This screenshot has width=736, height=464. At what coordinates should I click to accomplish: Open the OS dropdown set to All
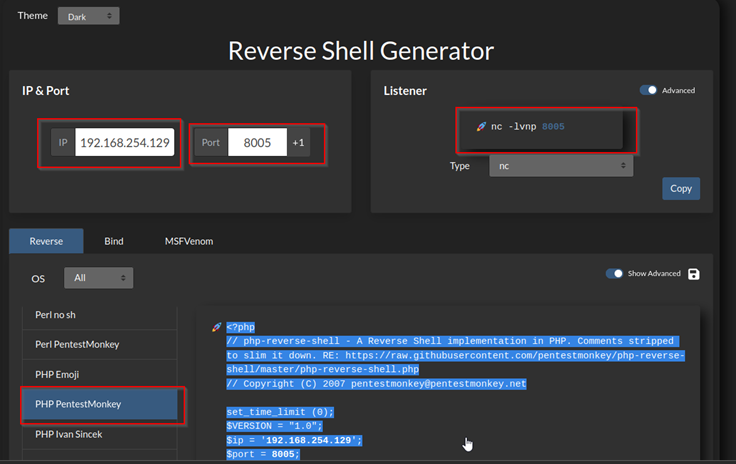(99, 278)
